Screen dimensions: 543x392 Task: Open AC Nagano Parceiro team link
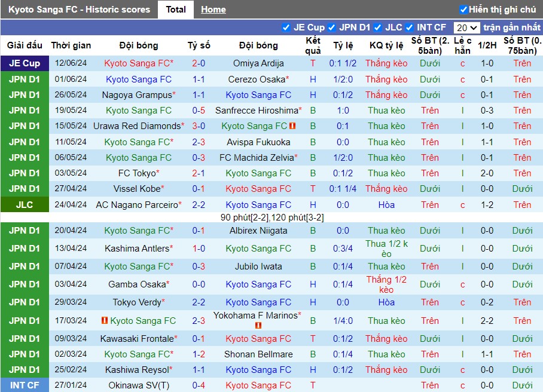pyautogui.click(x=137, y=204)
